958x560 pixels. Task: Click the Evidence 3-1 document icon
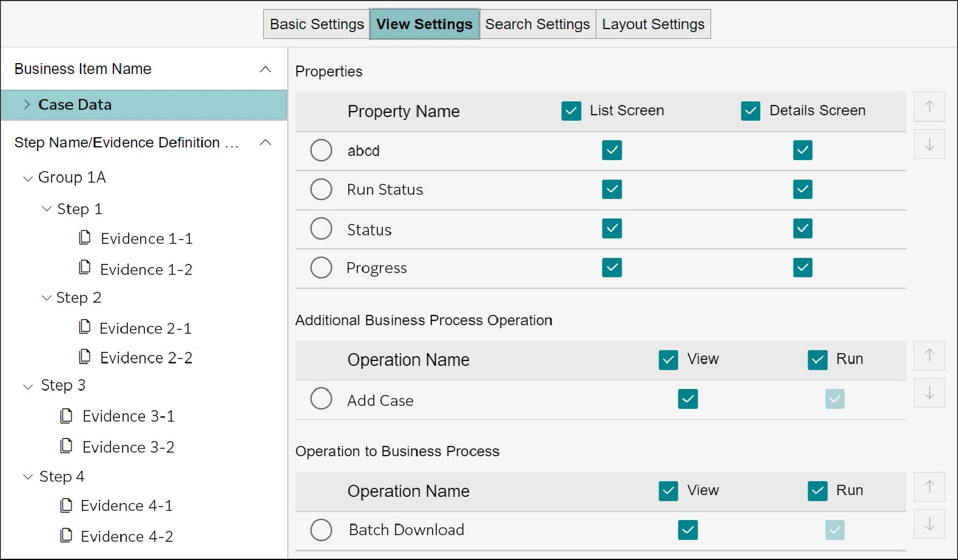(67, 416)
